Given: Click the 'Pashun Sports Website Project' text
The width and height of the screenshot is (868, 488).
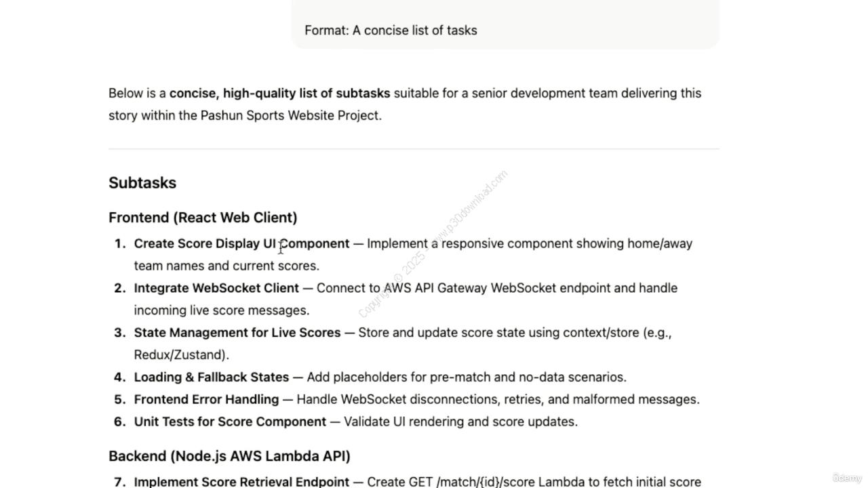Looking at the screenshot, I should (290, 115).
